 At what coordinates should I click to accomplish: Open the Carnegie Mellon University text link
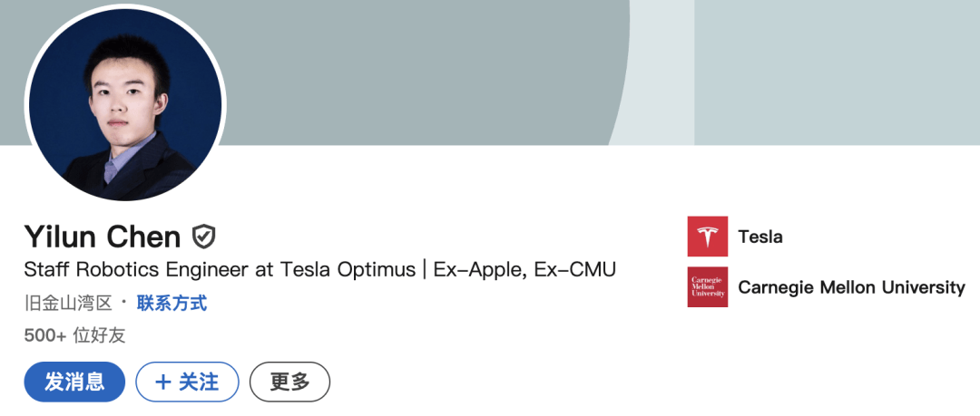[x=851, y=287]
